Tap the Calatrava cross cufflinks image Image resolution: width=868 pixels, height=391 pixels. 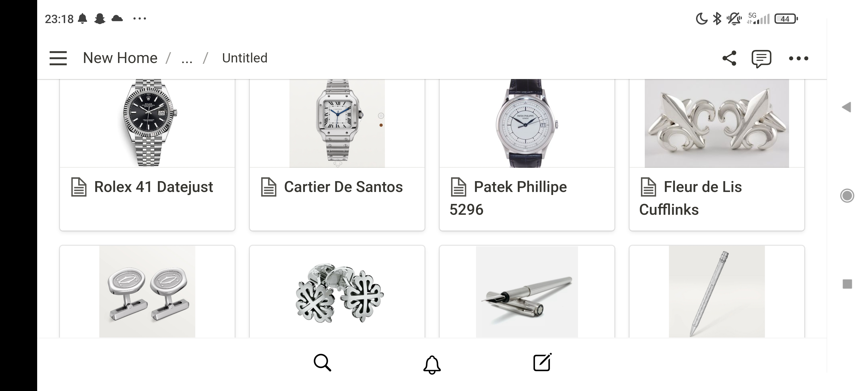(337, 292)
